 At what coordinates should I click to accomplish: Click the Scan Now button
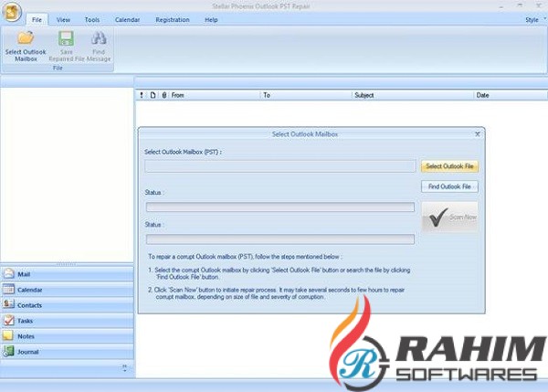[x=449, y=217]
